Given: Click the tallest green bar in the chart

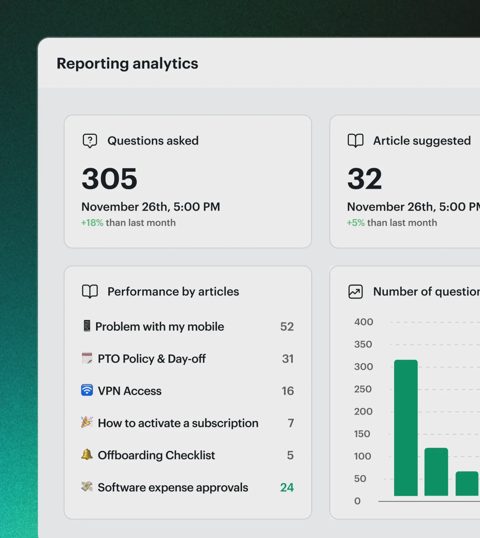Looking at the screenshot, I should [406, 428].
